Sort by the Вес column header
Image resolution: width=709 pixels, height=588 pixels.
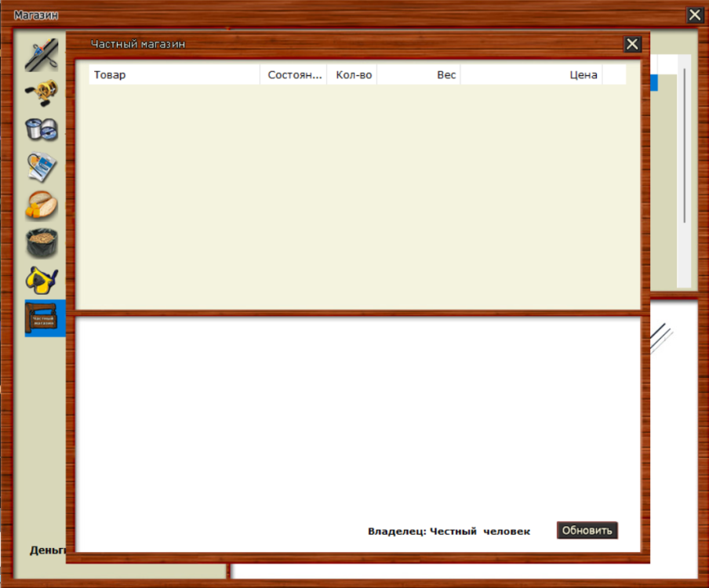tap(443, 74)
